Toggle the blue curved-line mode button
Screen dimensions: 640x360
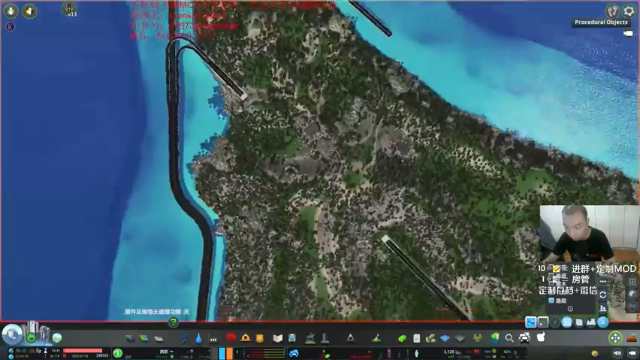pos(531,322)
